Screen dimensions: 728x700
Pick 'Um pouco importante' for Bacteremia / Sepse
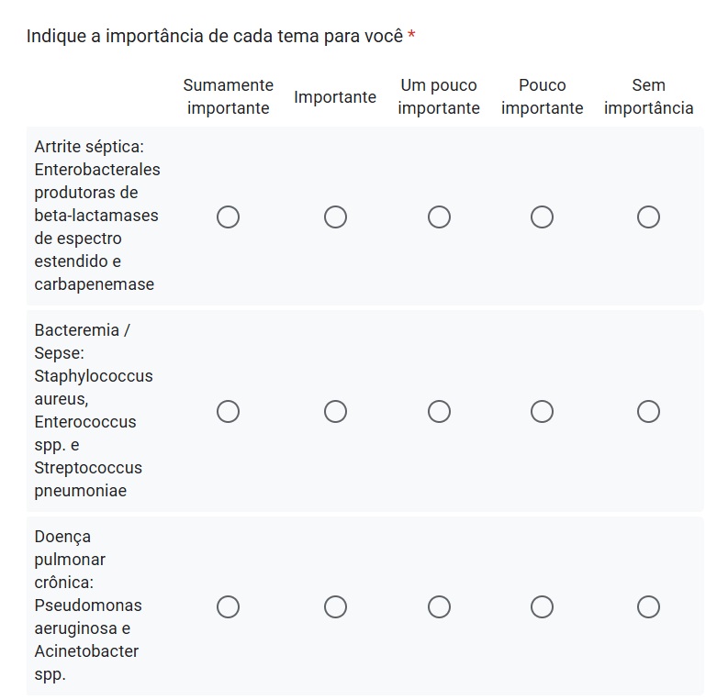[439, 412]
